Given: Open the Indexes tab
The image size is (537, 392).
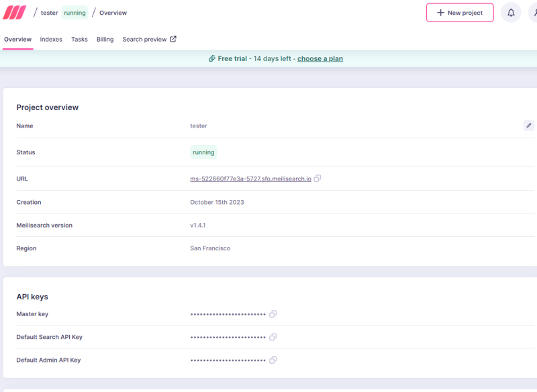Looking at the screenshot, I should (51, 40).
